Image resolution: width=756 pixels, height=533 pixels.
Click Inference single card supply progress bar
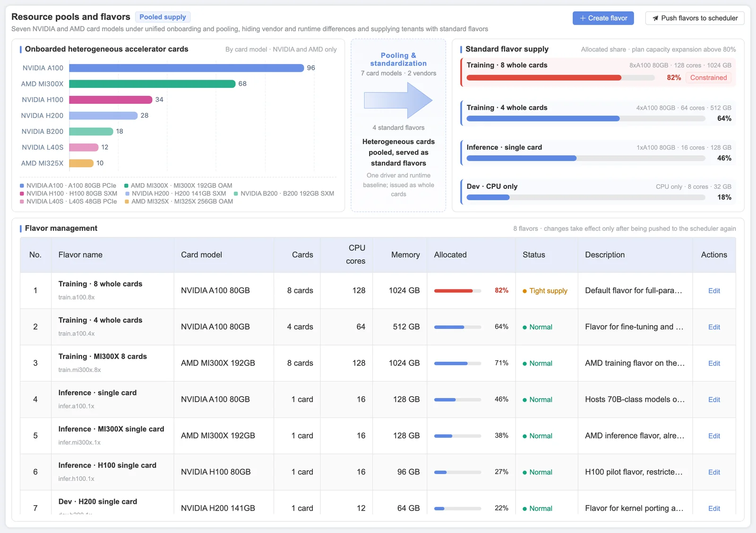586,158
